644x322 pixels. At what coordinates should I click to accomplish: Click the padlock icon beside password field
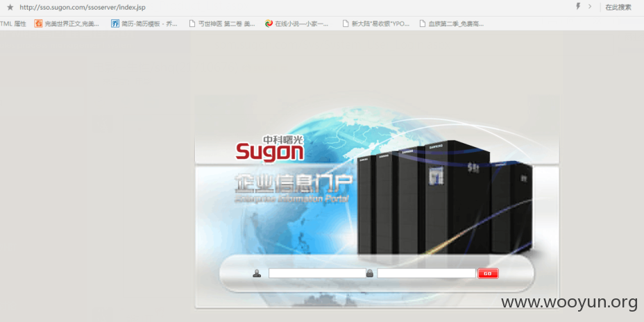[x=370, y=273]
